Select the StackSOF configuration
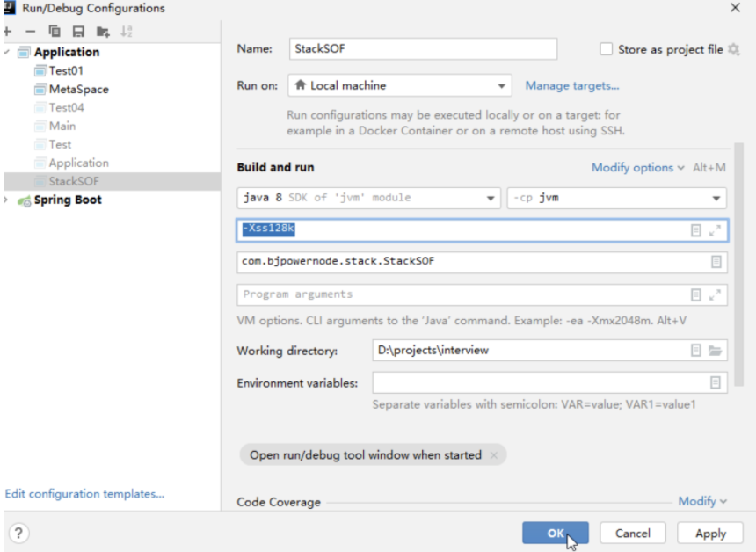The image size is (756, 552). 112,181
